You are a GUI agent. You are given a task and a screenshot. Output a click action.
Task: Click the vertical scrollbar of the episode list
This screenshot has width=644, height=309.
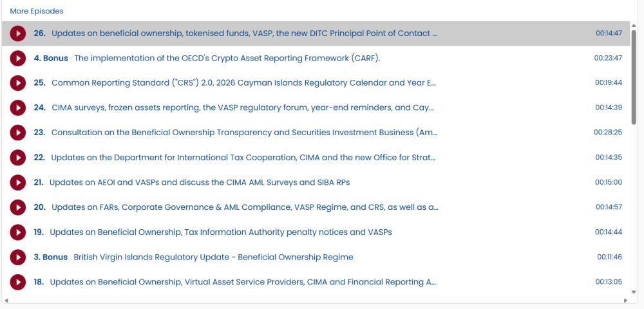pos(634,77)
